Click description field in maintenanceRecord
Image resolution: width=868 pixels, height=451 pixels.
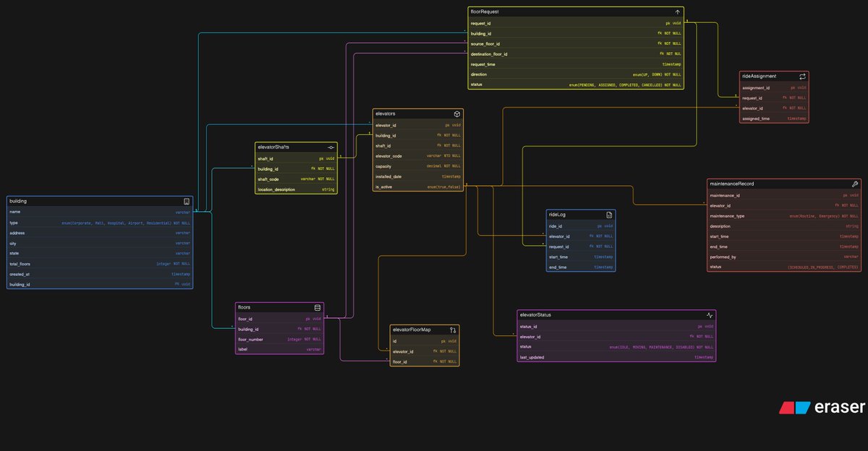click(x=784, y=225)
